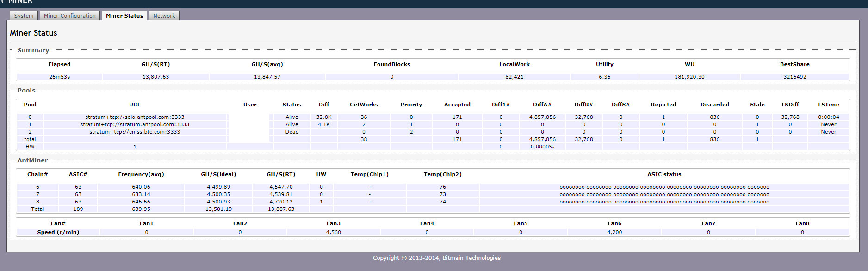868x271 pixels.
Task: Select the Elapsed time 26m53s cell
Action: tap(59, 77)
